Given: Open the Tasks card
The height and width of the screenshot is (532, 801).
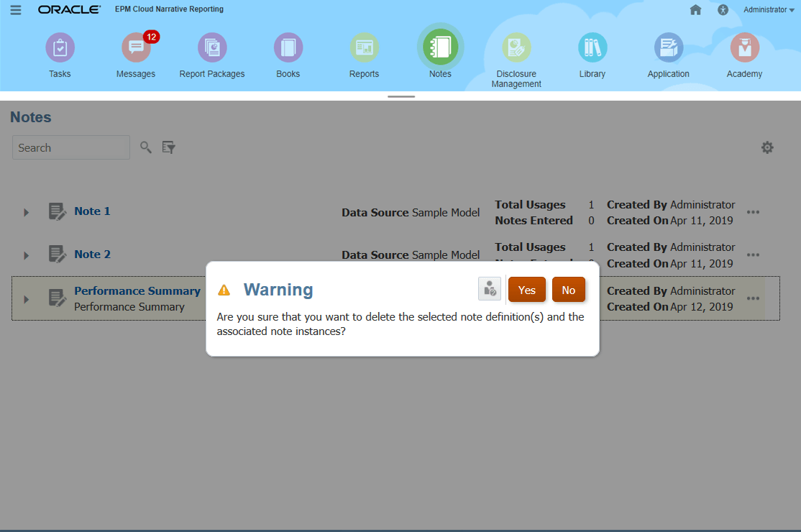Looking at the screenshot, I should click(x=60, y=55).
